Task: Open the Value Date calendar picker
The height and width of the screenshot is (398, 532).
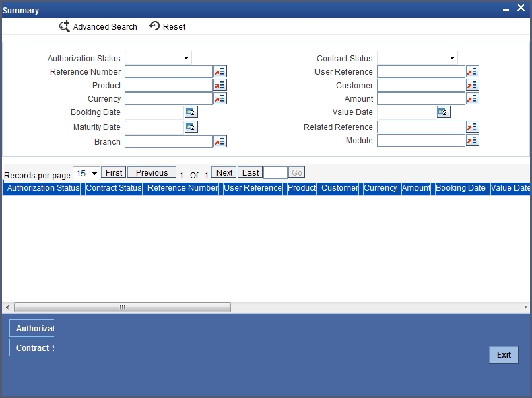Action: tap(444, 112)
